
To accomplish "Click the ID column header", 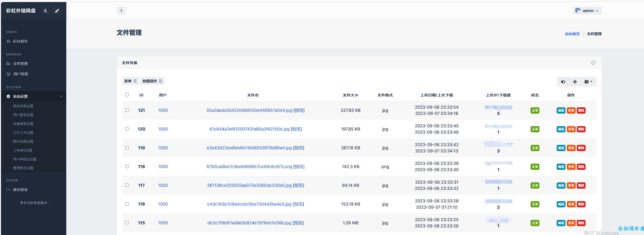I will (x=141, y=95).
